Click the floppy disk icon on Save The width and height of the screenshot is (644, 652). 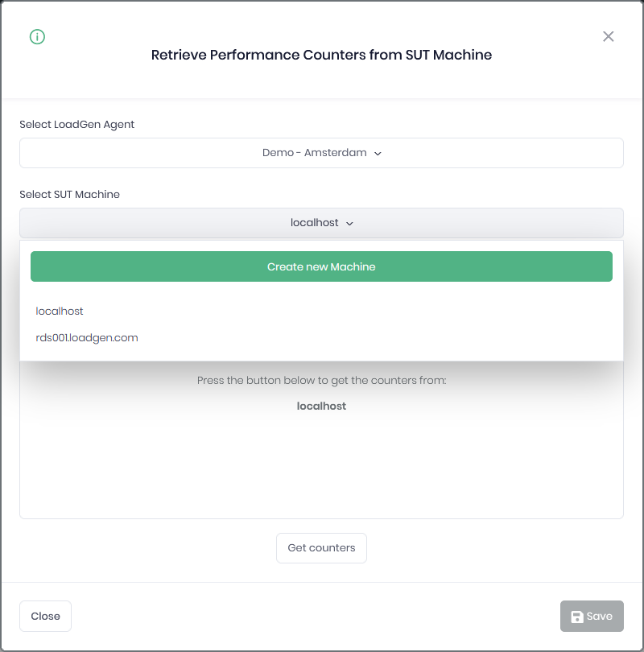[577, 617]
